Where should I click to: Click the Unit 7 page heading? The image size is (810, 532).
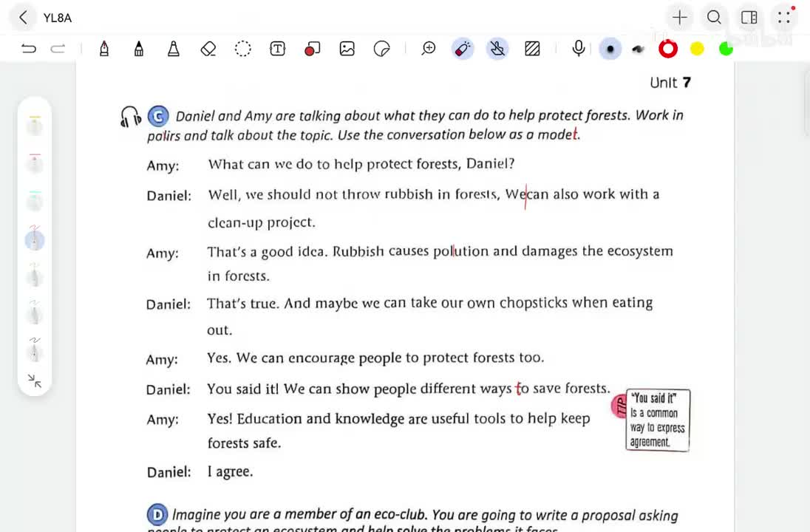coord(670,83)
